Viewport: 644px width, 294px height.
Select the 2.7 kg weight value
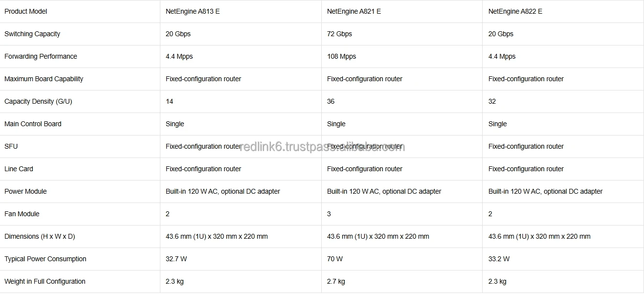point(336,281)
